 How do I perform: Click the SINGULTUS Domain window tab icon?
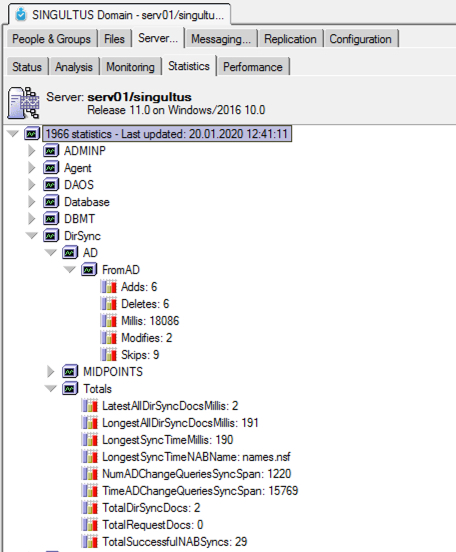[21, 15]
